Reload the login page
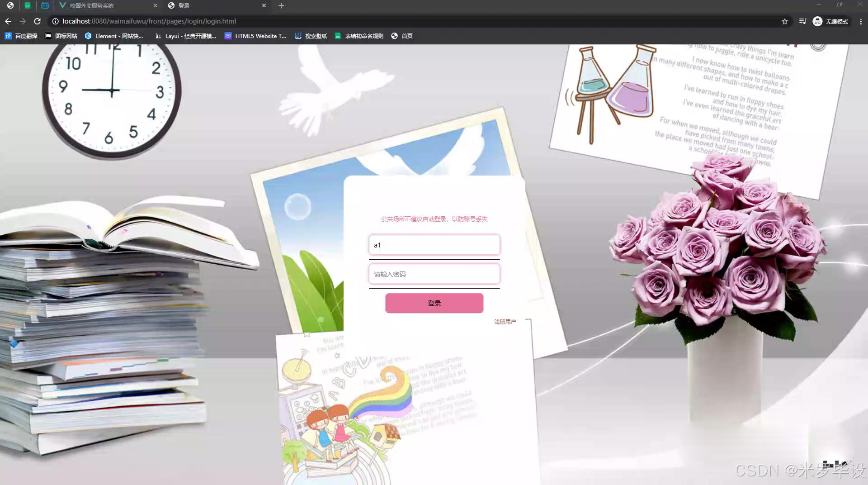The height and width of the screenshot is (485, 868). (38, 21)
